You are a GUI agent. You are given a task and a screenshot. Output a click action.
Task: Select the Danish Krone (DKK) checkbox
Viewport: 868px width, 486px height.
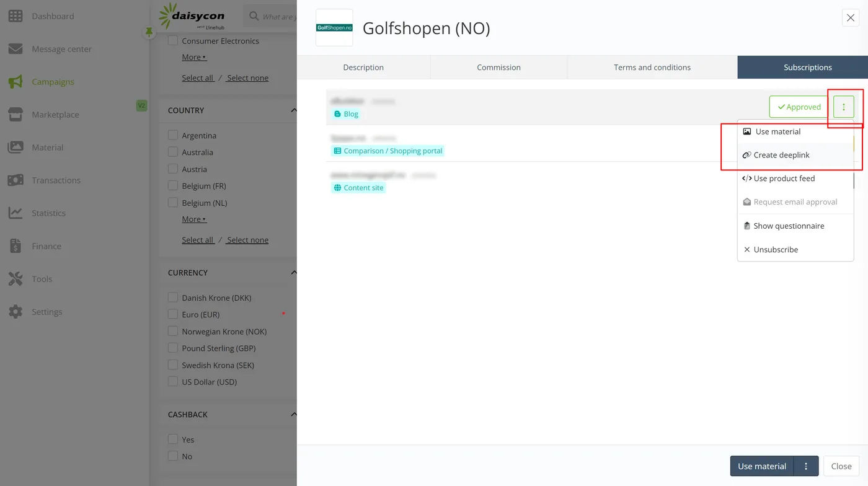click(173, 298)
